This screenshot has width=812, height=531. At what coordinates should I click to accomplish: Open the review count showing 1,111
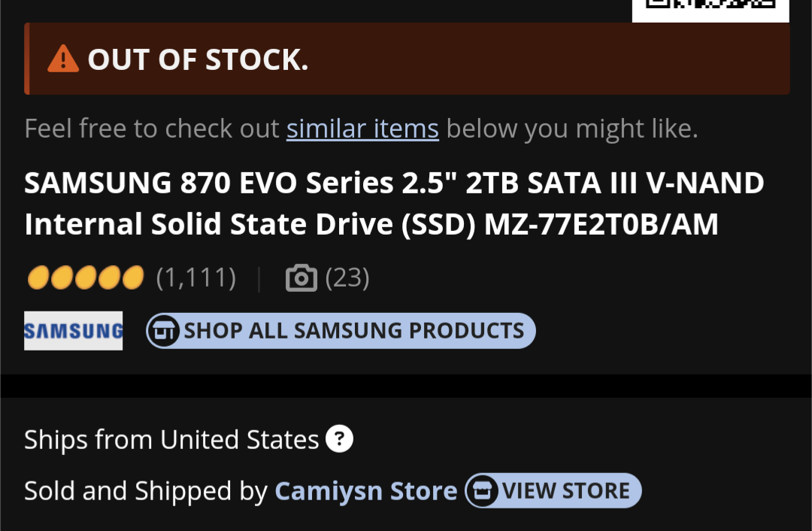(195, 277)
